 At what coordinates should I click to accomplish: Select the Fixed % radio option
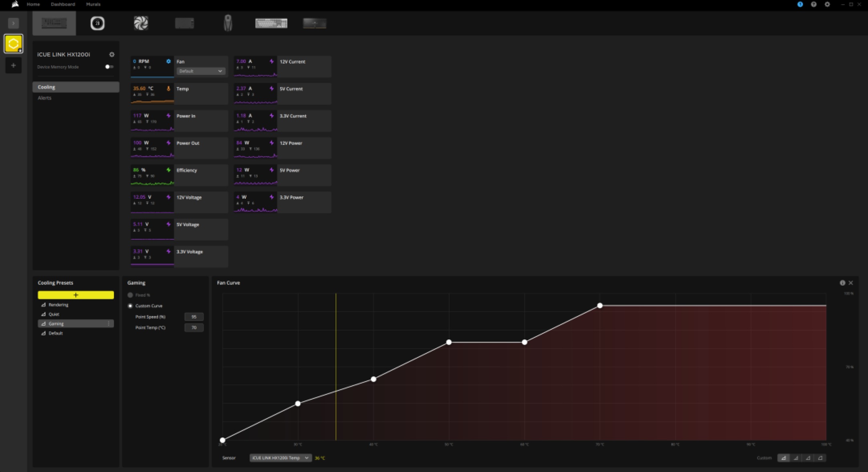[x=130, y=295]
